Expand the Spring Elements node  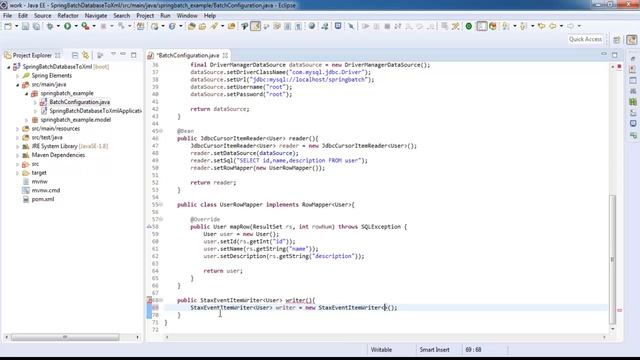click(x=18, y=76)
